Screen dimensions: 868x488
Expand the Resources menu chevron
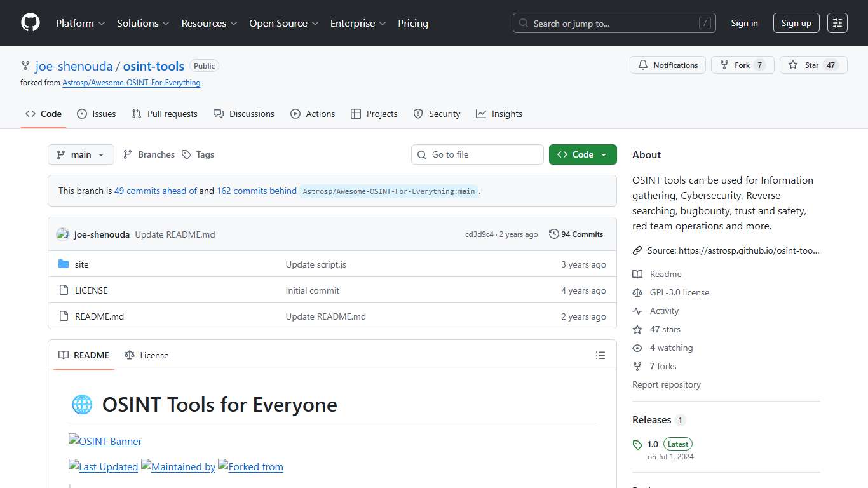coord(233,24)
